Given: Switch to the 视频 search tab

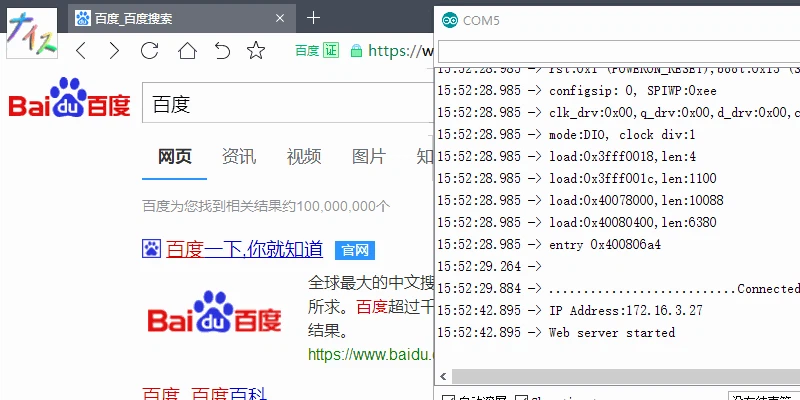Looking at the screenshot, I should click(x=304, y=157).
